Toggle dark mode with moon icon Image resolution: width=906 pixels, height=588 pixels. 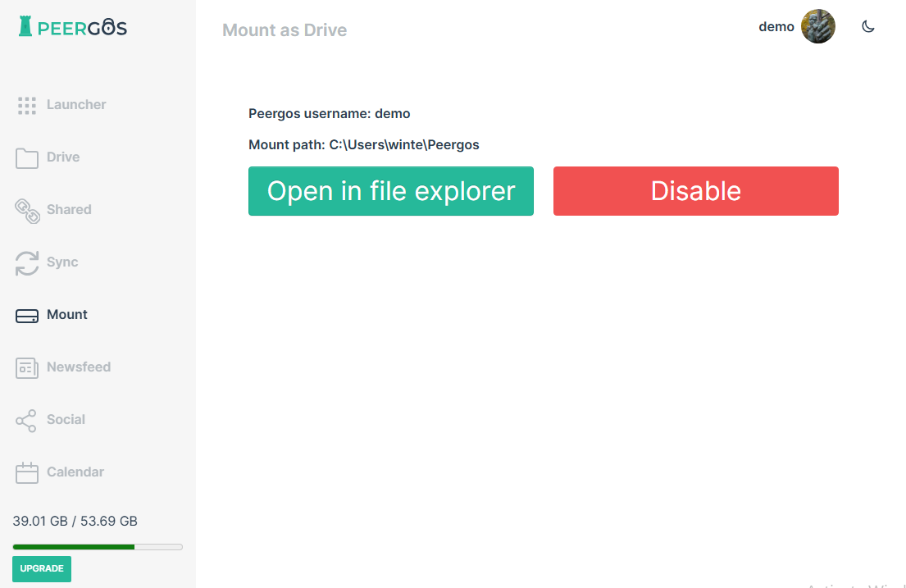point(867,26)
